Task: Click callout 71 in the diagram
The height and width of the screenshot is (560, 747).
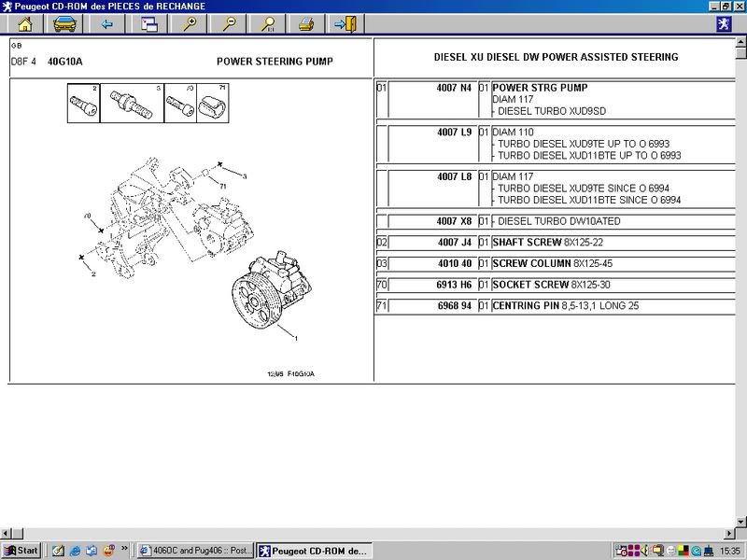Action: [223, 186]
